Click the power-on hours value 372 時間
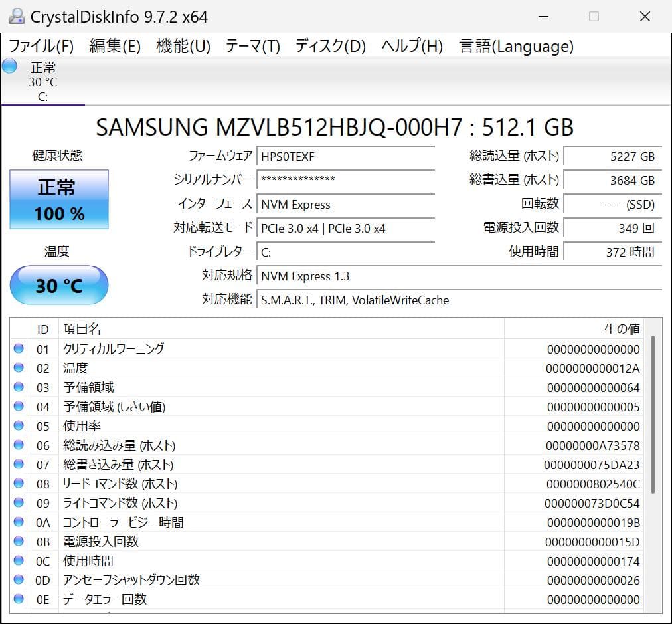This screenshot has width=672, height=624. pos(612,252)
